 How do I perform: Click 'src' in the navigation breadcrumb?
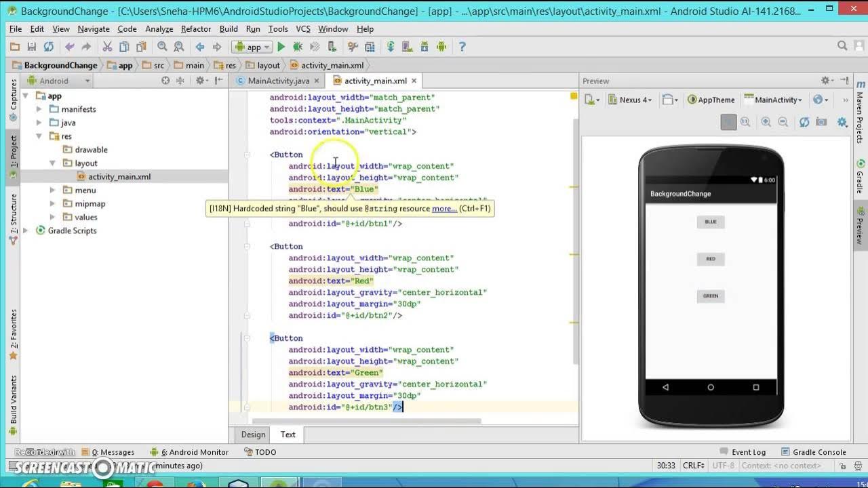[x=159, y=65]
